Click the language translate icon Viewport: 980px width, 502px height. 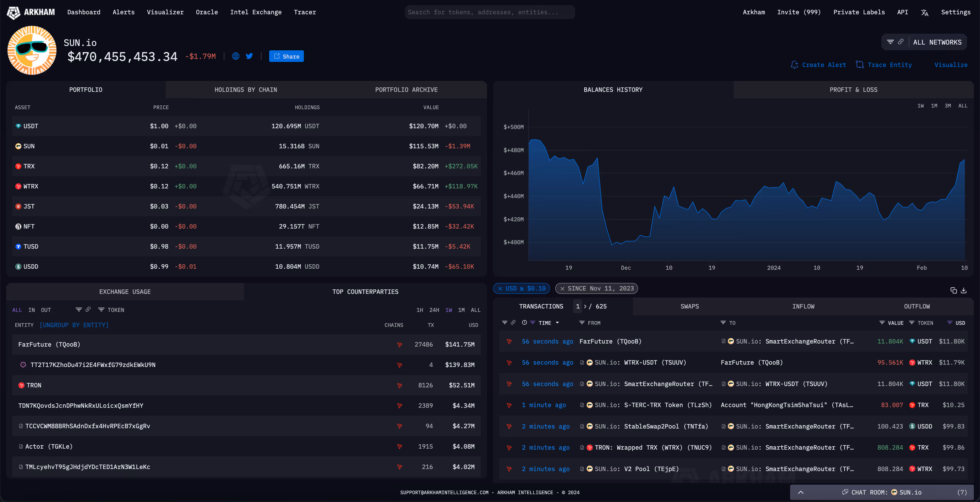tap(925, 13)
